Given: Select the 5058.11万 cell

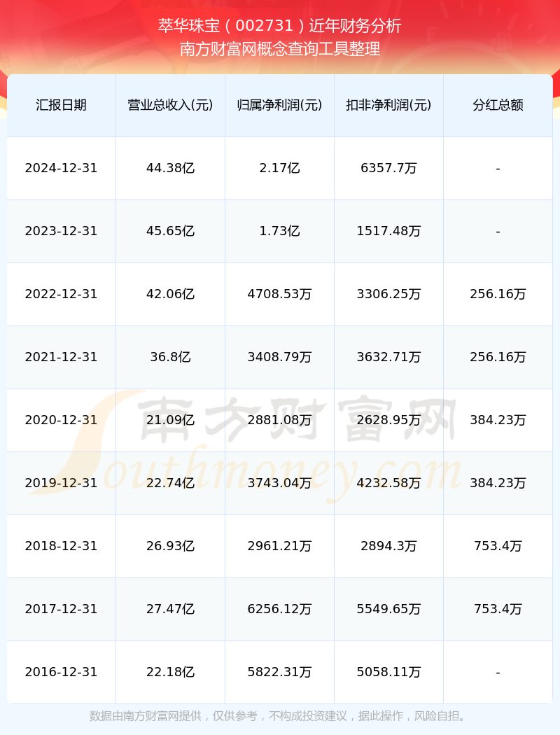Looking at the screenshot, I should pyautogui.click(x=389, y=672).
